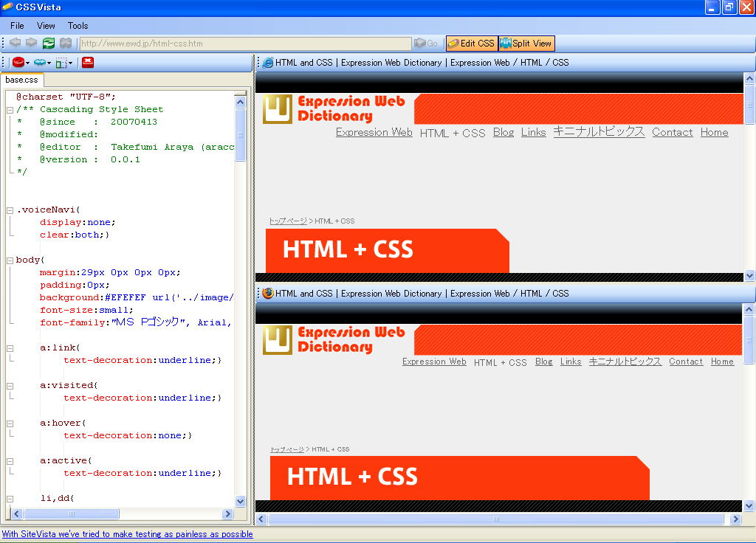
Task: Click the preview's horizontal scroll right arrow
Action: coord(735,519)
